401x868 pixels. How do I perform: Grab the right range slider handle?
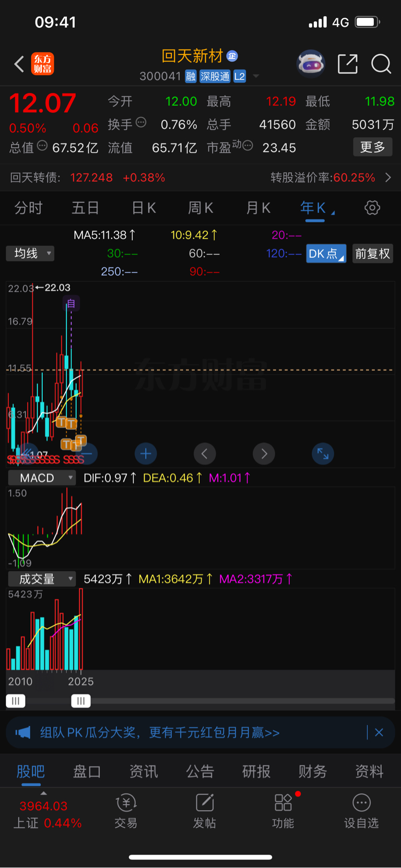coord(81,701)
